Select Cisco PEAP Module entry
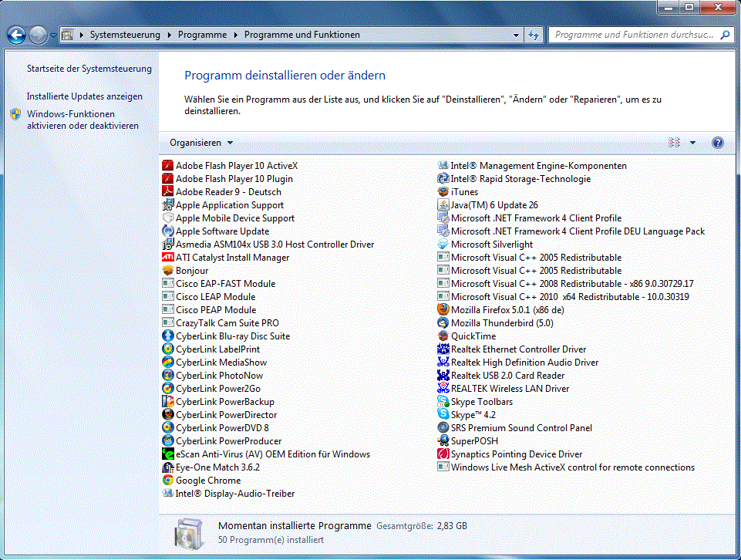The height and width of the screenshot is (560, 741). coord(210,309)
